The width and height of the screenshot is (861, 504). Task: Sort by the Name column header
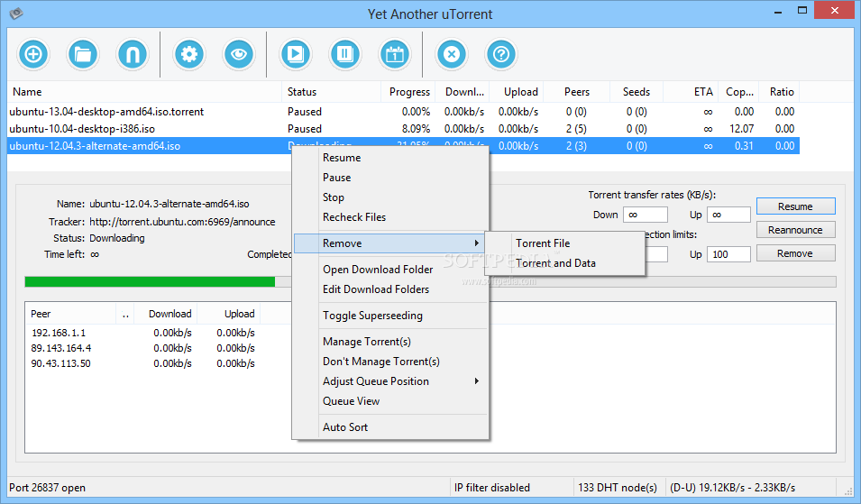[144, 92]
